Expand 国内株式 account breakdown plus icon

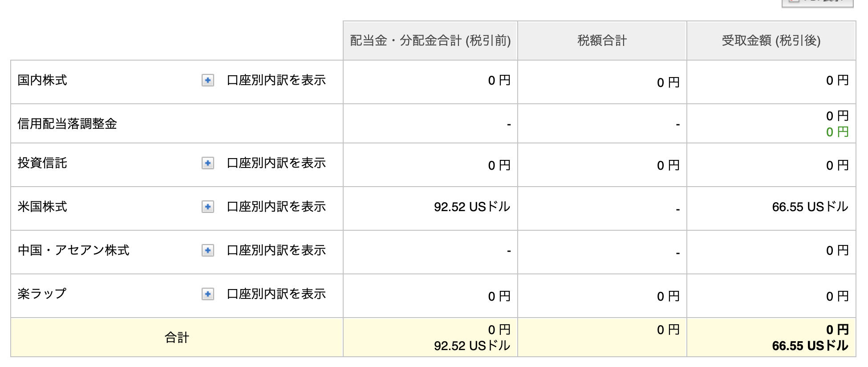[207, 80]
